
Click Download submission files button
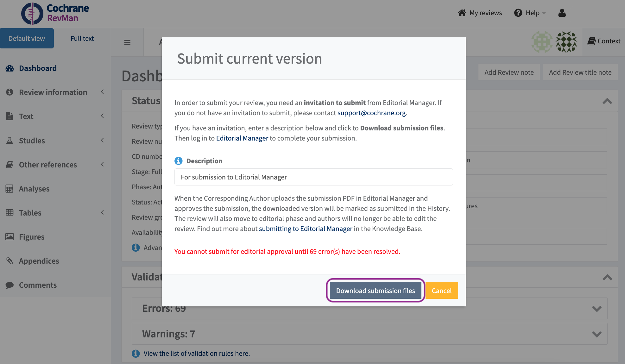375,291
